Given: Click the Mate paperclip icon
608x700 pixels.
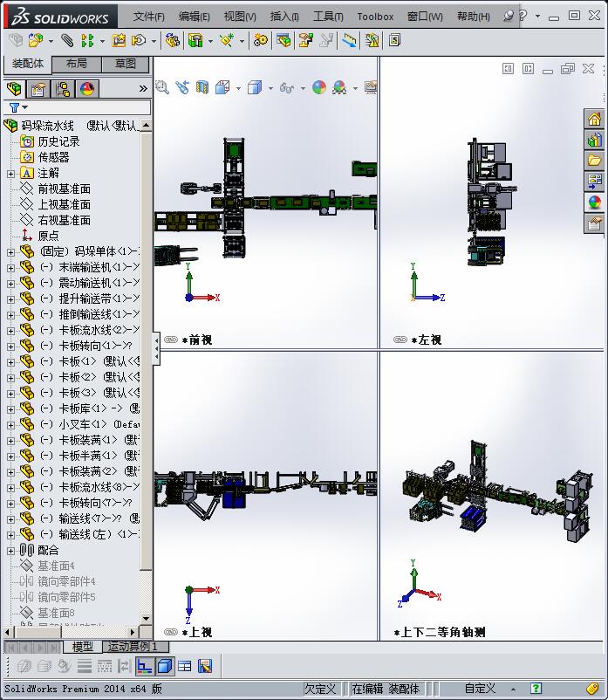Looking at the screenshot, I should 67,41.
